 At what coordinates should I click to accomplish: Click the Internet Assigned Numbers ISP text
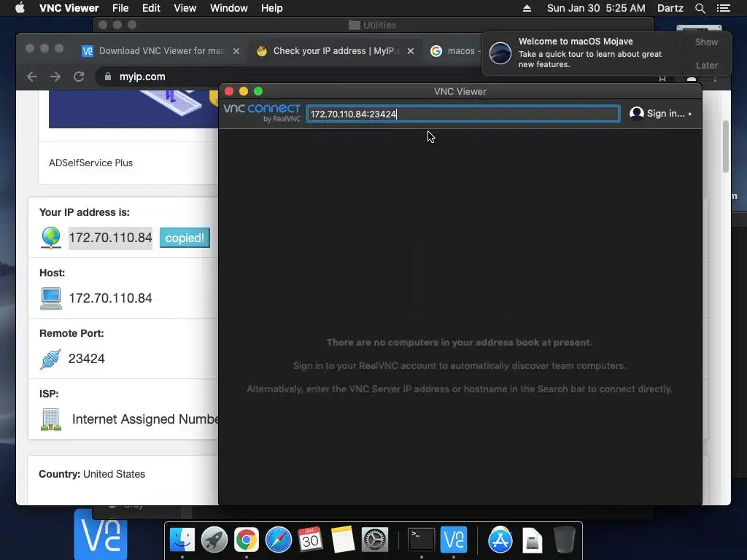[145, 419]
